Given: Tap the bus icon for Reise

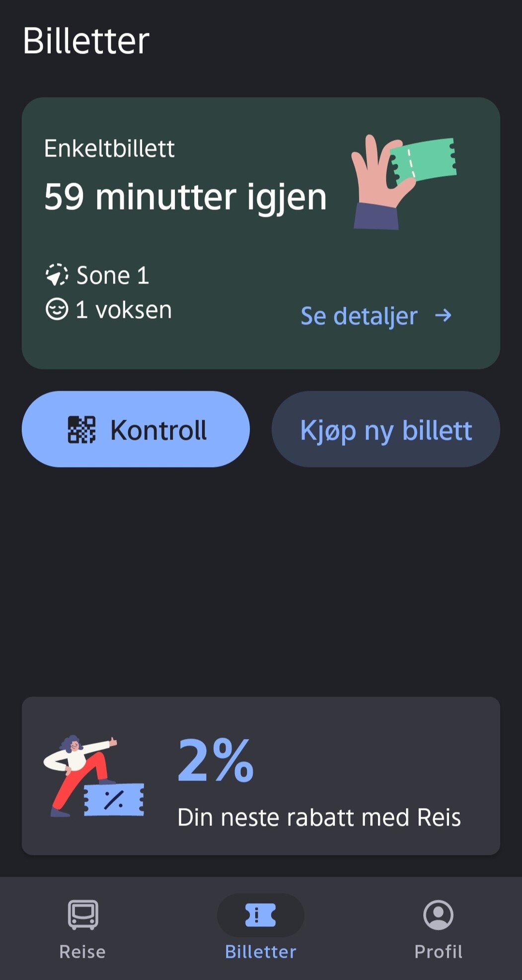Looking at the screenshot, I should [83, 914].
